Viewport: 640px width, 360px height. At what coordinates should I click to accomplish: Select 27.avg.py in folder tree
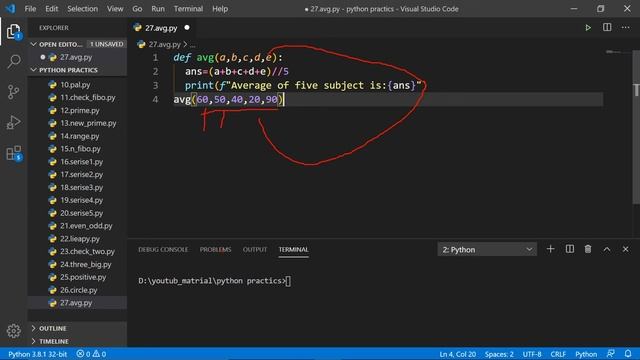[77, 303]
